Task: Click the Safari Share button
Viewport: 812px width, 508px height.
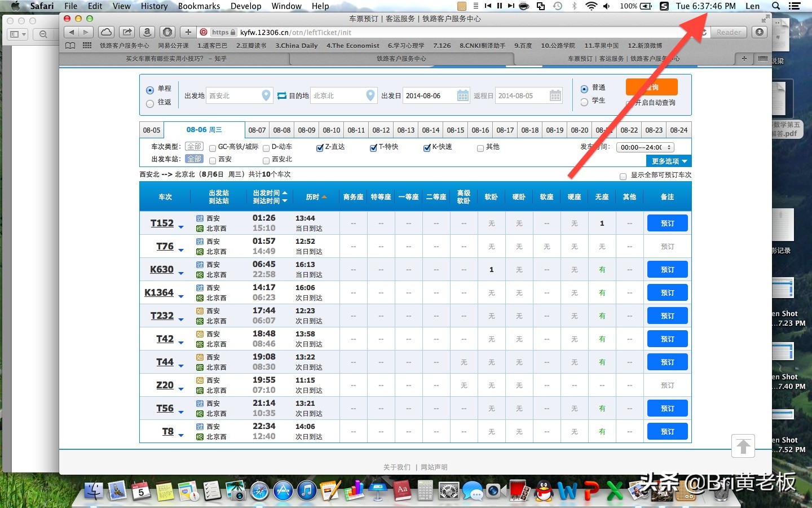Action: 127,32
